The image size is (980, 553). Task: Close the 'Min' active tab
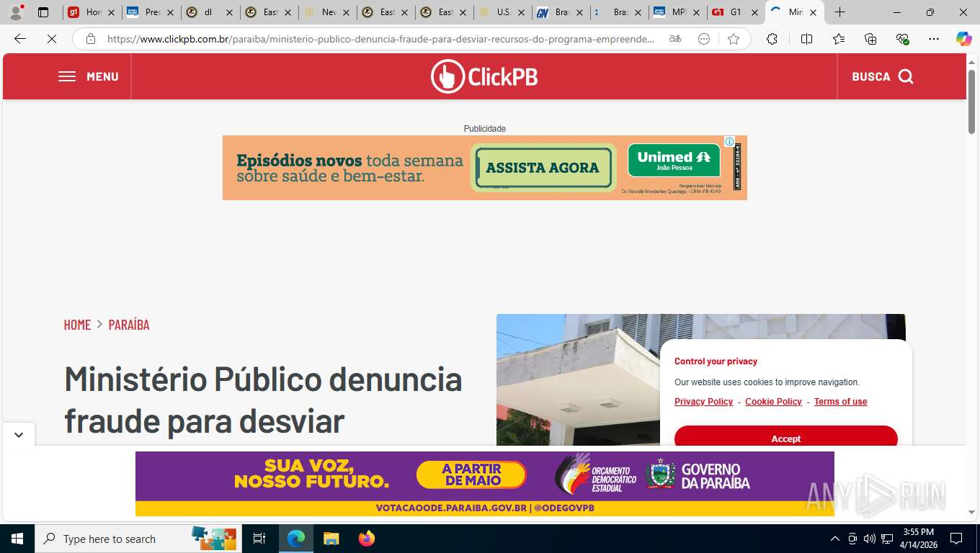(x=813, y=12)
